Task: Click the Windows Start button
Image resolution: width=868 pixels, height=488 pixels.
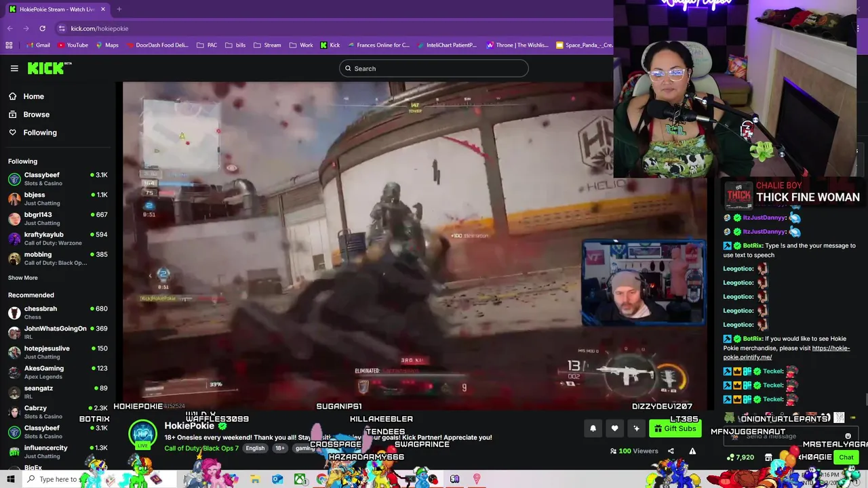Action: pos(11,479)
